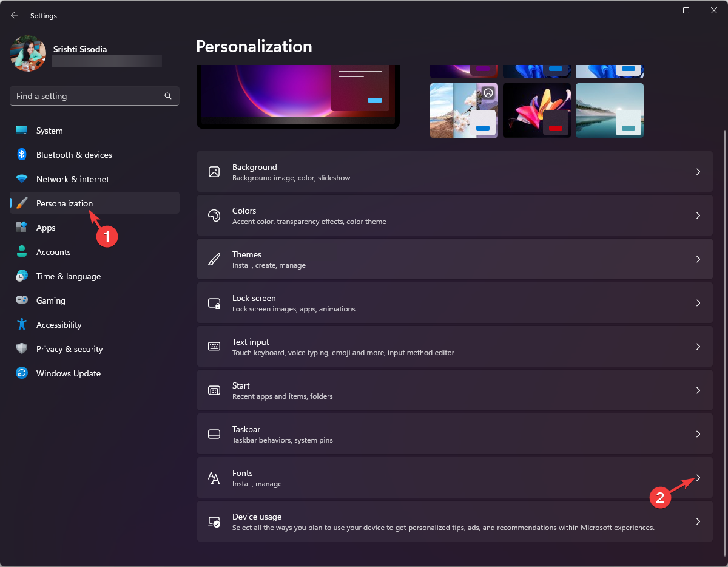Open Device usage chevron arrow
Viewport: 728px width, 567px height.
click(x=698, y=521)
